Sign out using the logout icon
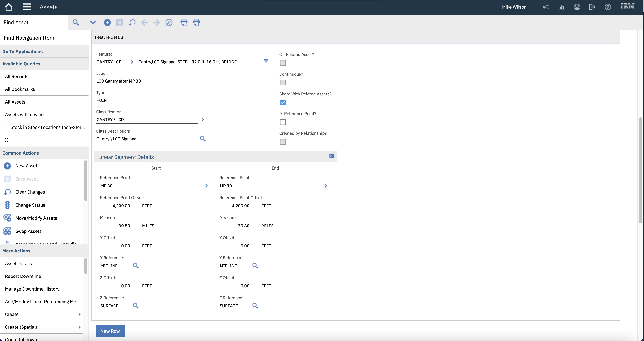 click(592, 7)
